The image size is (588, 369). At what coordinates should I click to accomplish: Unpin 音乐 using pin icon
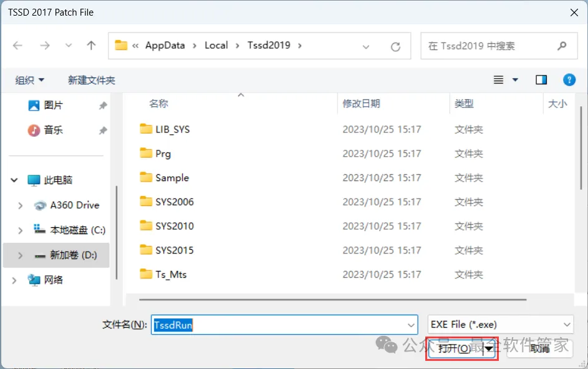tap(103, 130)
